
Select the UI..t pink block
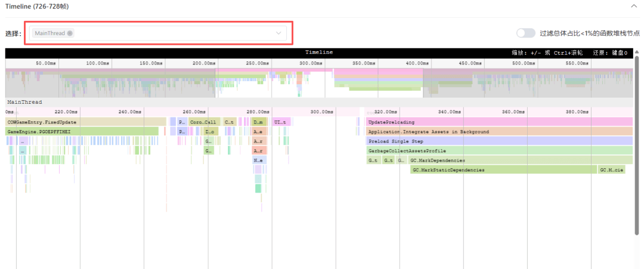tap(281, 122)
